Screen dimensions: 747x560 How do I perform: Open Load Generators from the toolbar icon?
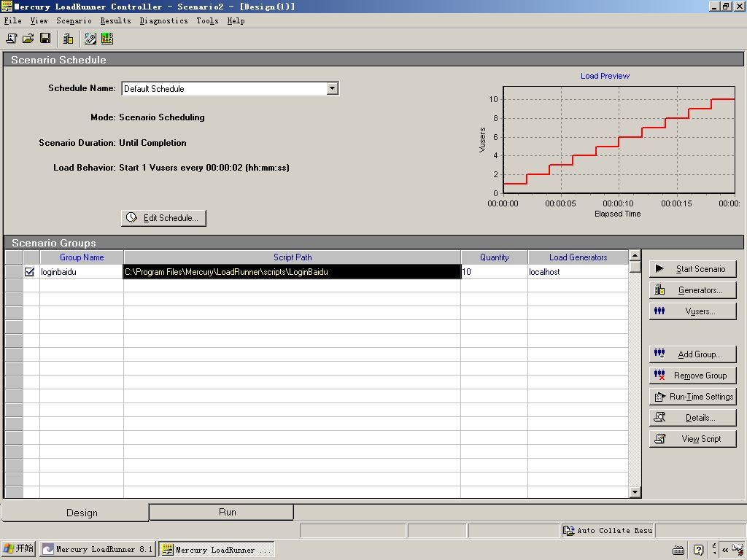coord(68,39)
